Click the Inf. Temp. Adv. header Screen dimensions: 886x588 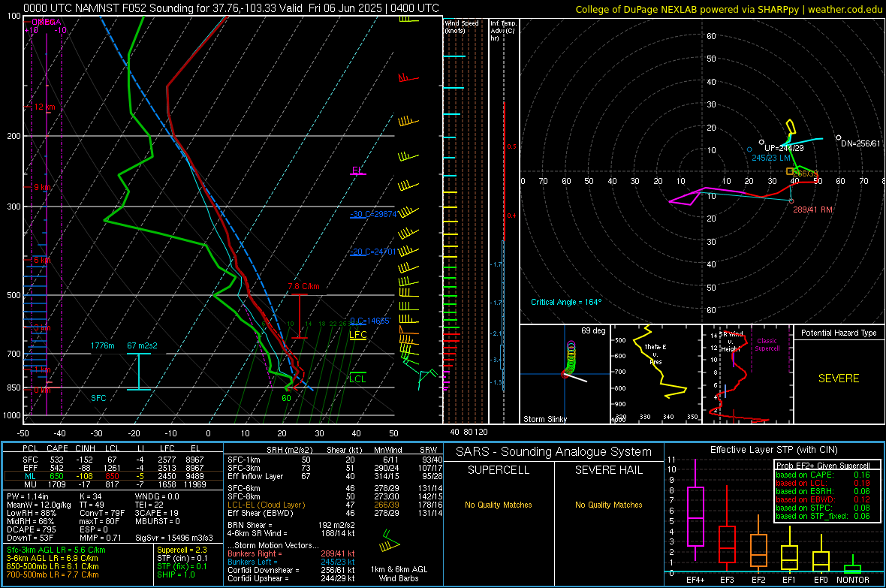click(503, 31)
